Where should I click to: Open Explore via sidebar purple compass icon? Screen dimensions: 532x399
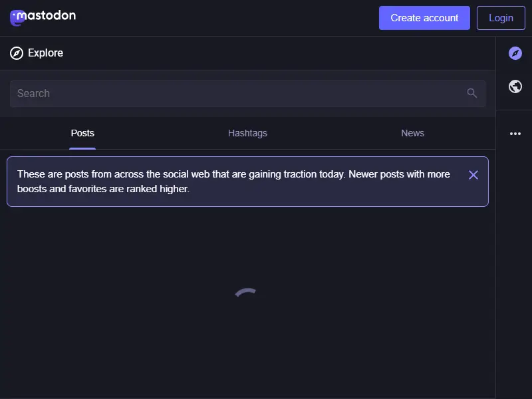(515, 53)
